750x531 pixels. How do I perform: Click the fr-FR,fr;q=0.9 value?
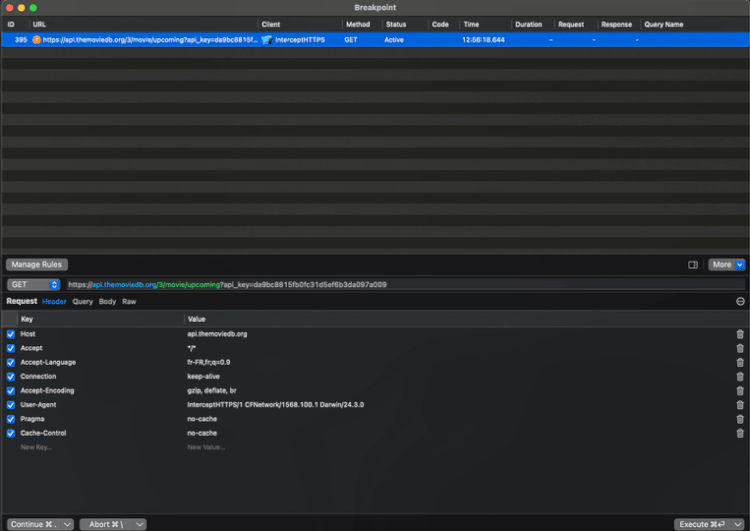tap(209, 362)
